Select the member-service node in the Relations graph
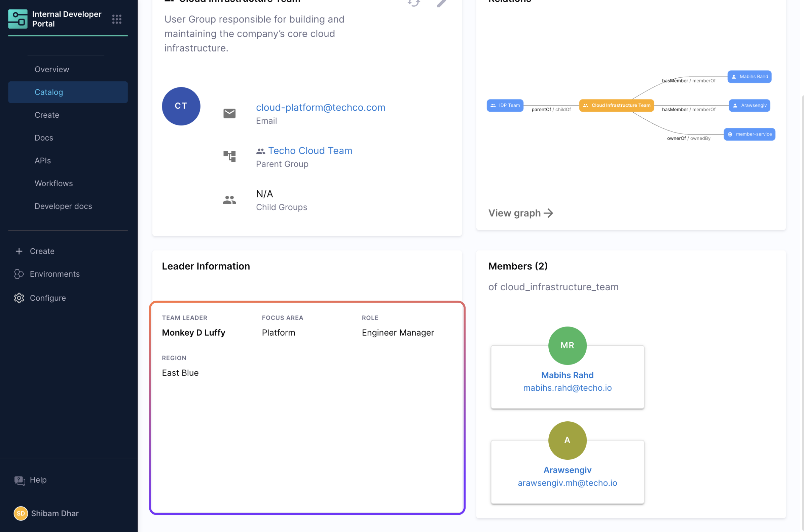Viewport: 804px width, 532px height. click(749, 134)
